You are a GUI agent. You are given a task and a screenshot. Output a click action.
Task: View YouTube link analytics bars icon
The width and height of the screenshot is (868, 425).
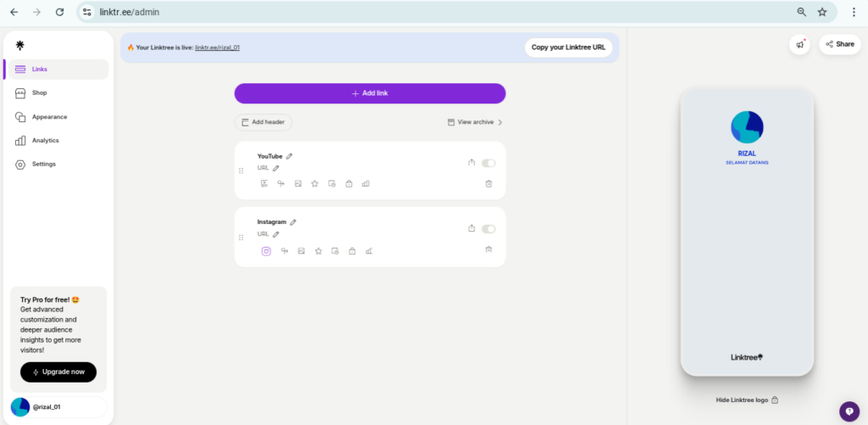(365, 183)
